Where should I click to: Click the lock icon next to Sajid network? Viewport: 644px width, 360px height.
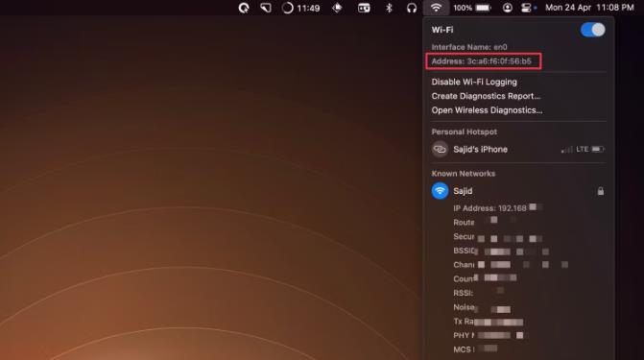[x=601, y=191]
